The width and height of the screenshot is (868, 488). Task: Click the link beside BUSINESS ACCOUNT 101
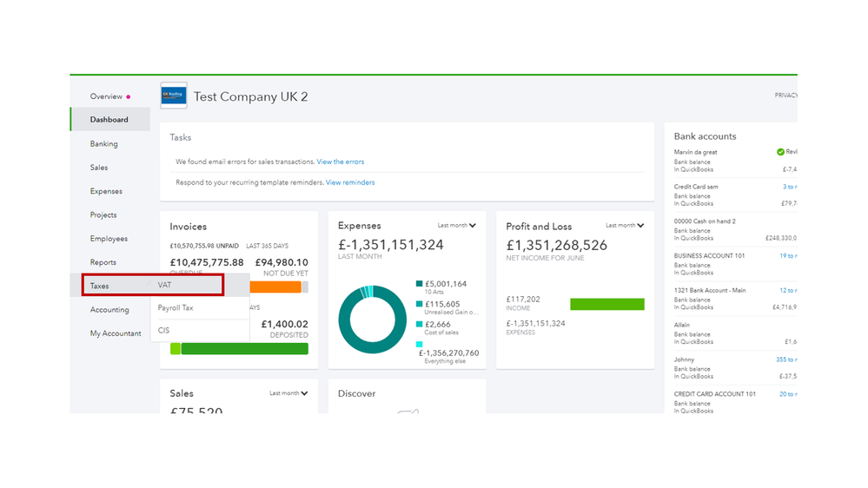coord(788,256)
